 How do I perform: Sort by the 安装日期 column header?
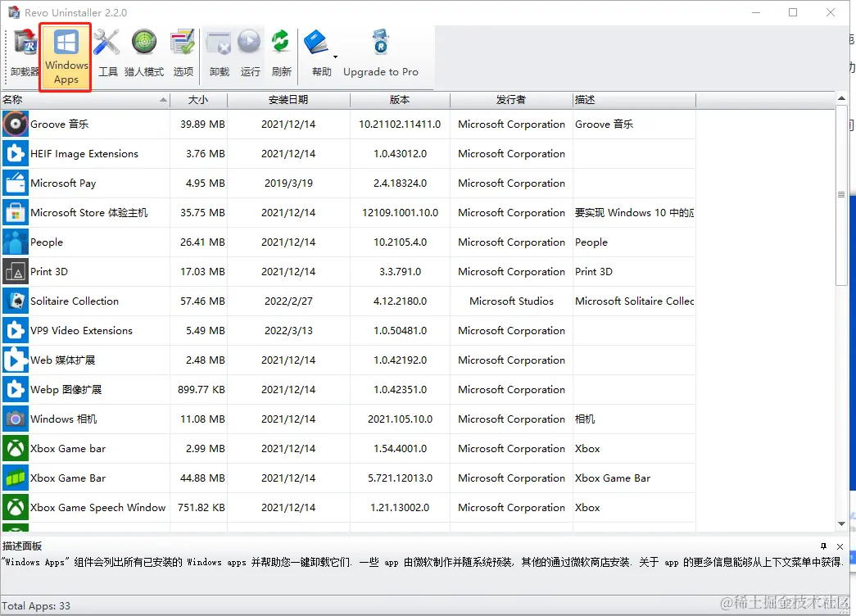pos(288,100)
